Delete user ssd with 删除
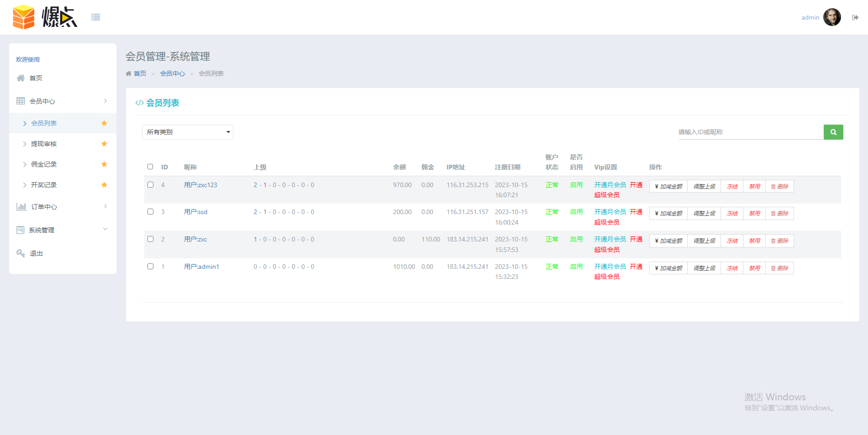Viewport: 868px width, 435px height. click(779, 213)
